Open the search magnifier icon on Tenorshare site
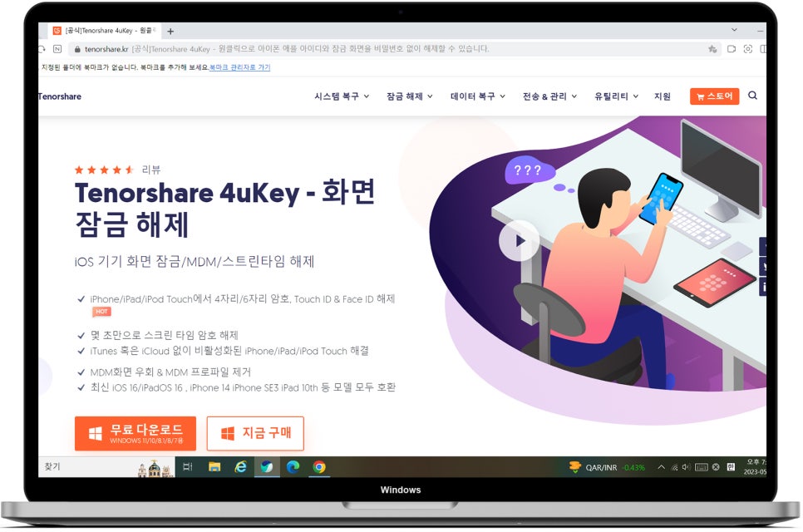The width and height of the screenshot is (803, 532). 752,96
